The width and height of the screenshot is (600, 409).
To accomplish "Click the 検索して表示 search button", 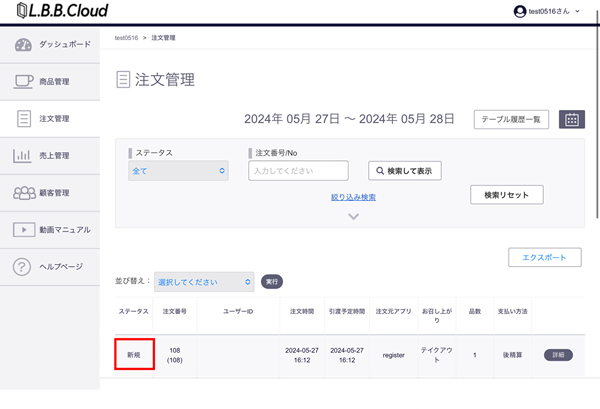I will 404,171.
